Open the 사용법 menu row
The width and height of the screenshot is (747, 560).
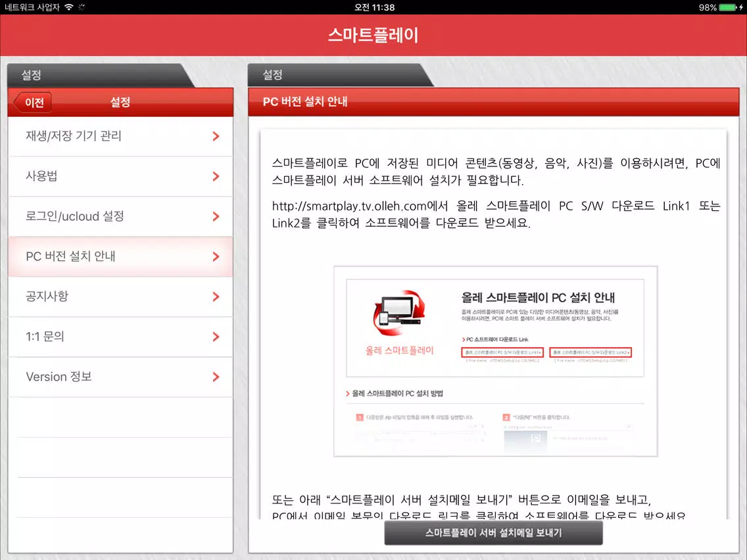coord(120,176)
